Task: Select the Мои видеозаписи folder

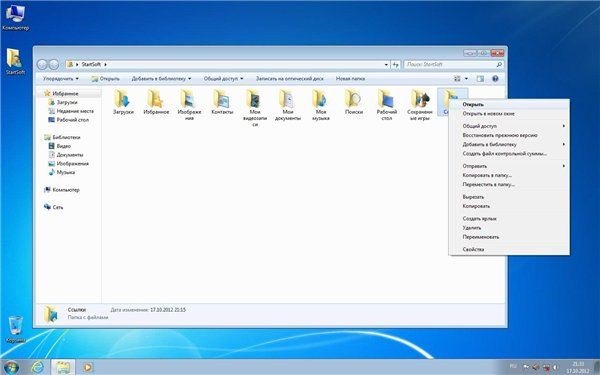Action: (255, 108)
